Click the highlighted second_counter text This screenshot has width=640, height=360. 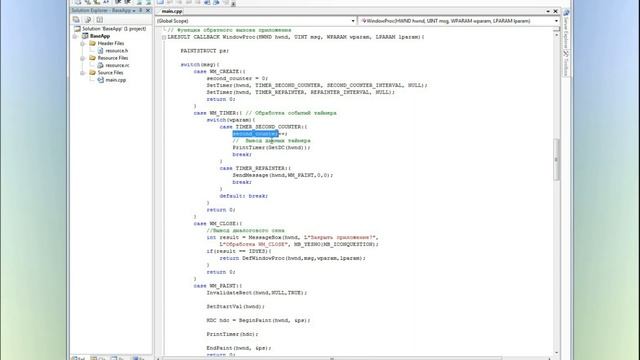(x=256, y=134)
